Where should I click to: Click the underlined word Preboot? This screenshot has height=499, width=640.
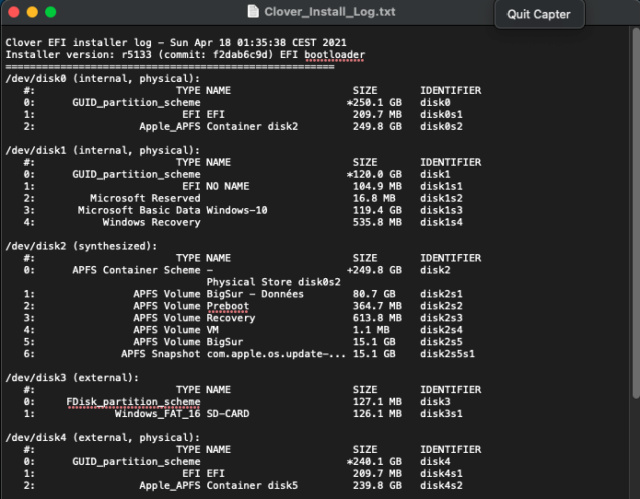point(227,306)
